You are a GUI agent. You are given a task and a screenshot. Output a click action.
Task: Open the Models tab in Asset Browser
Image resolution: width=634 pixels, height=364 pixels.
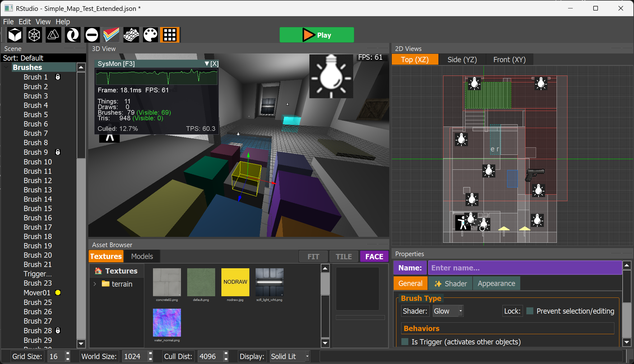point(142,256)
